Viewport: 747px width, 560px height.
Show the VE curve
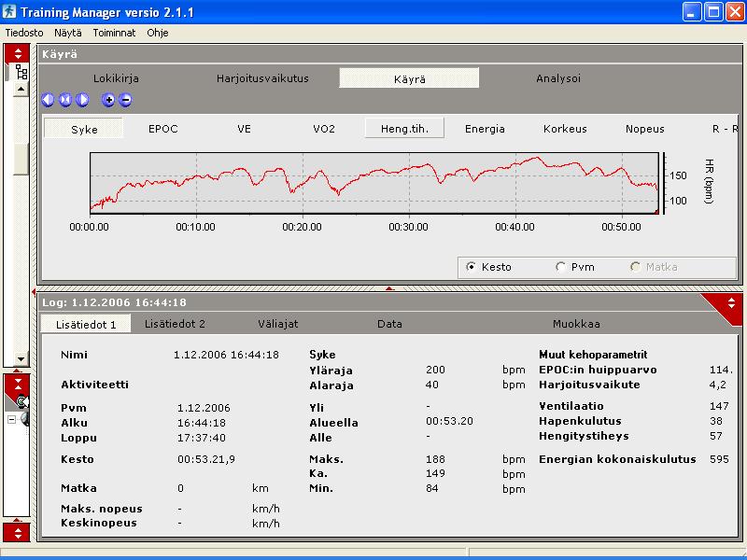[x=244, y=129]
